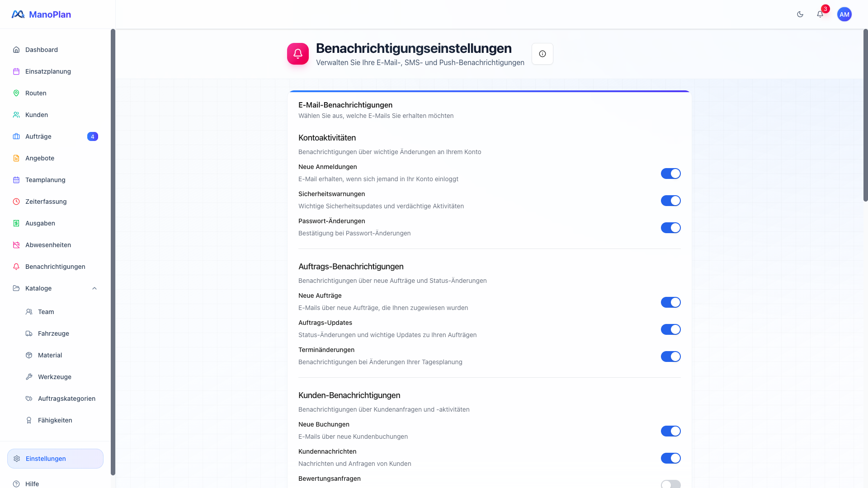Disable Neue Anmeldungen email toggle
Viewport: 868px width, 488px height.
tap(670, 174)
